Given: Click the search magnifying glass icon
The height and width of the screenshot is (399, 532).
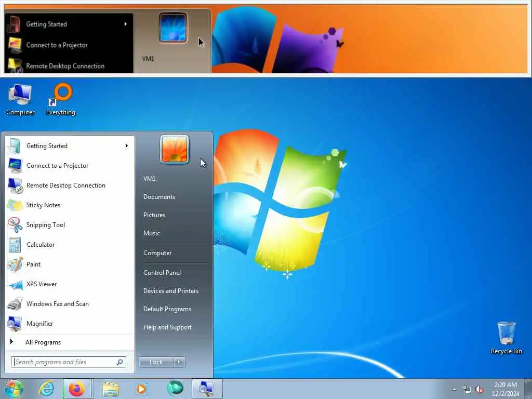Looking at the screenshot, I should [120, 362].
